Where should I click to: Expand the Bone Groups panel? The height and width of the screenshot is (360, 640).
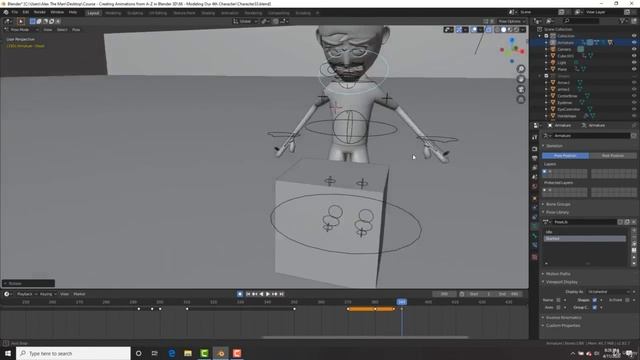(558, 204)
